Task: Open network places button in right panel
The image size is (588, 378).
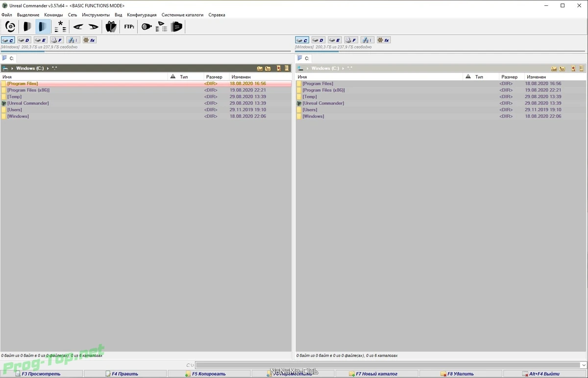Action: (x=367, y=40)
